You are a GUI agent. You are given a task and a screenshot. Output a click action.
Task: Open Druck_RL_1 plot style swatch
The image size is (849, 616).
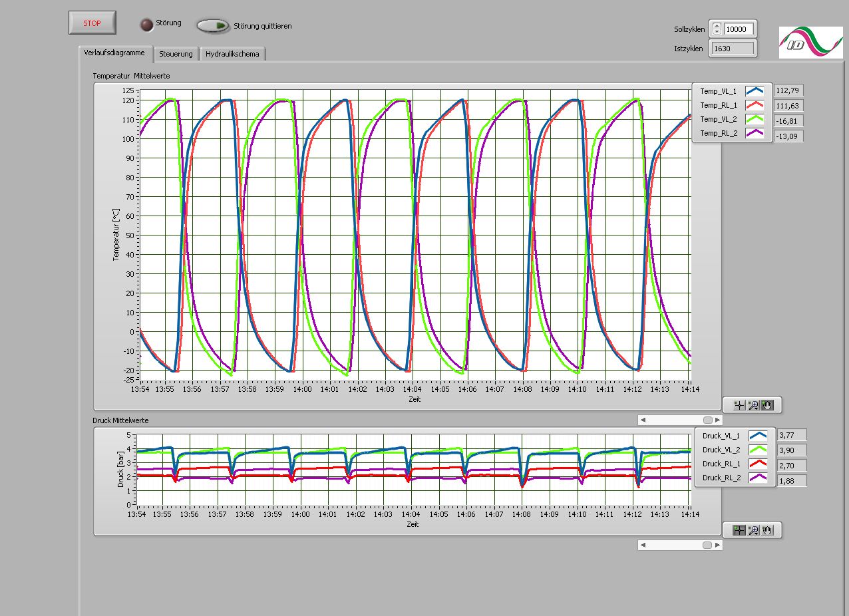pyautogui.click(x=758, y=464)
